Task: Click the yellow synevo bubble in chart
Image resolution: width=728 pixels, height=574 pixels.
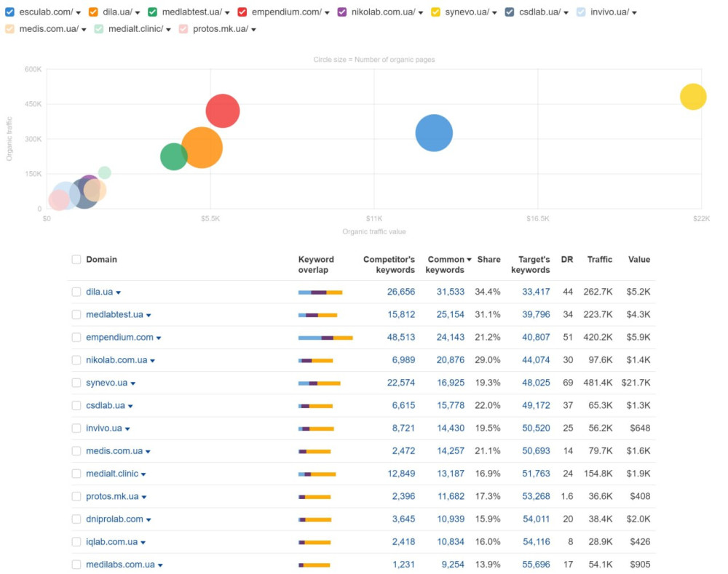Action: pos(693,97)
